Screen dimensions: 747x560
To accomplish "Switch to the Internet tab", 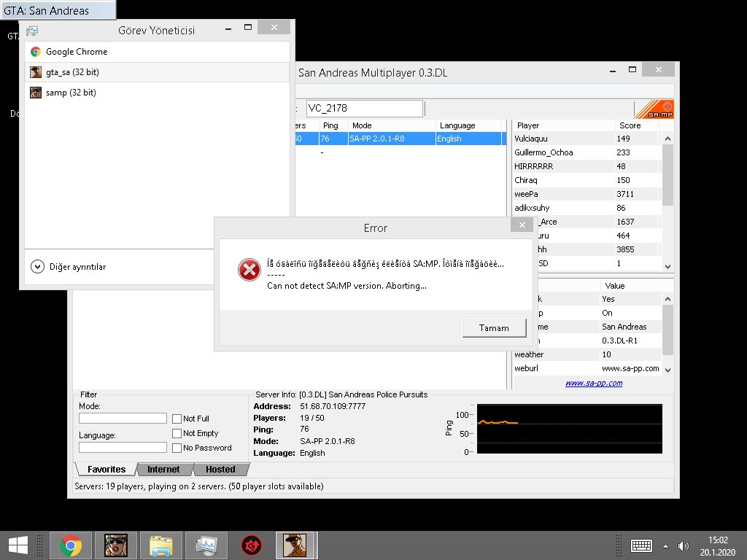I will coord(163,469).
